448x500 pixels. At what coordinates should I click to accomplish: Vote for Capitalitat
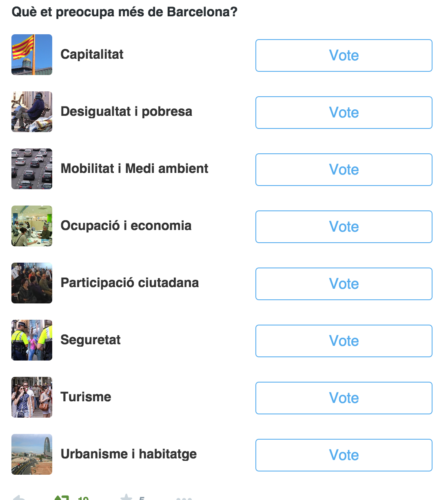click(x=344, y=55)
